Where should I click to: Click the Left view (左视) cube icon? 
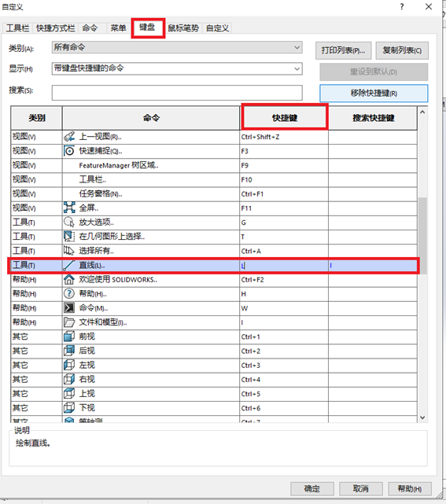tap(69, 365)
